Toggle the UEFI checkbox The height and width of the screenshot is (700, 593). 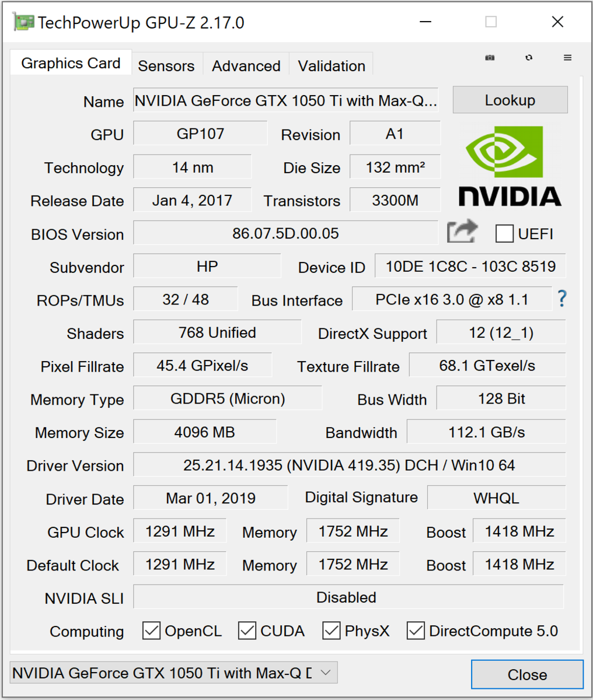tap(504, 233)
